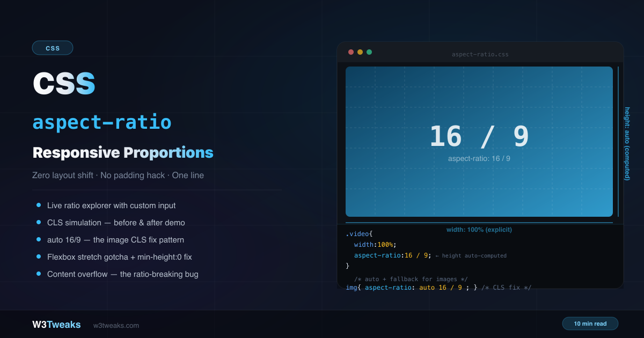Click the 'Zero layout shift' tagline

point(118,175)
